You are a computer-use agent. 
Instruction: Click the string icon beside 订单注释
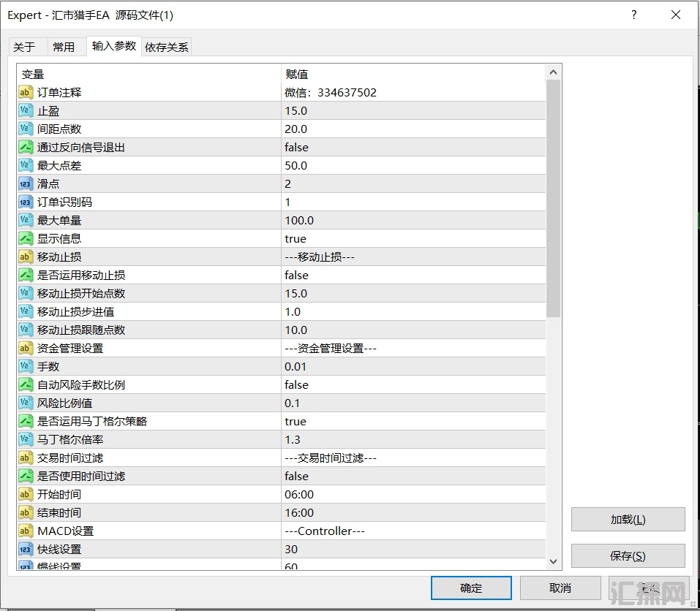26,92
